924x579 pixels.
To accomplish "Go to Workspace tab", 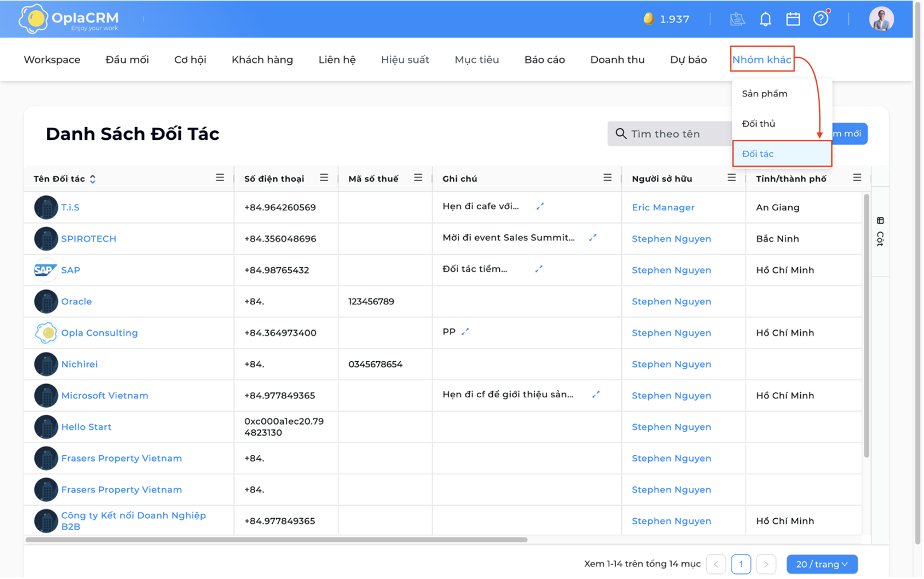I will 52,60.
